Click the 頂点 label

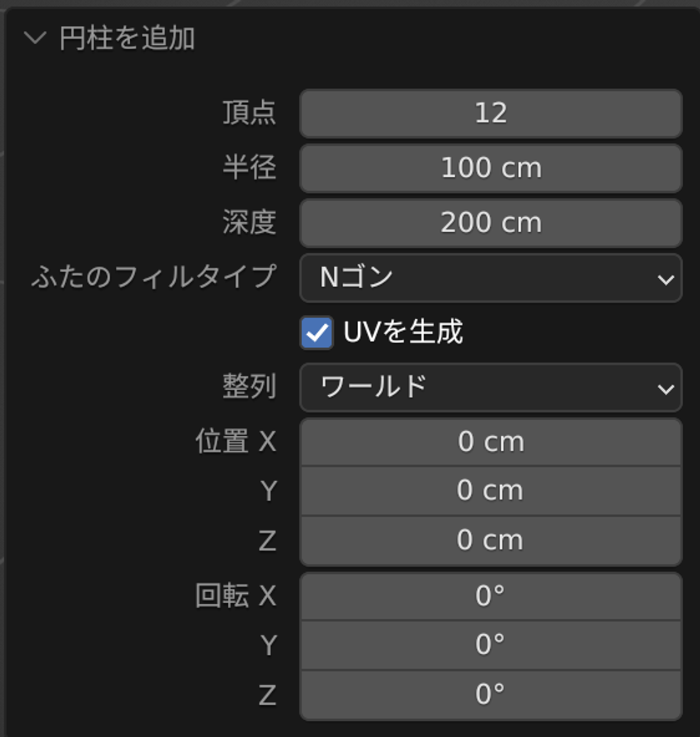(x=249, y=113)
